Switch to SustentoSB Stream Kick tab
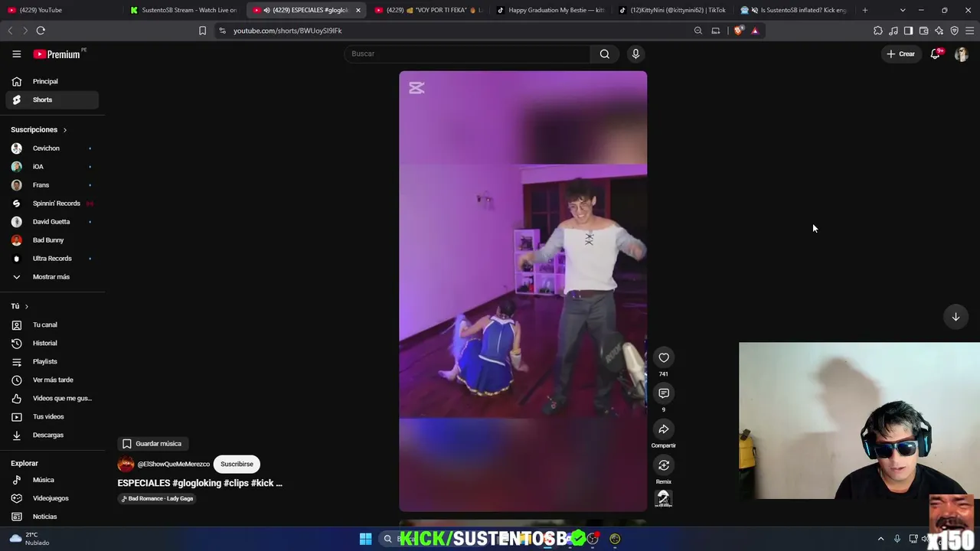Image resolution: width=980 pixels, height=551 pixels. click(x=185, y=10)
